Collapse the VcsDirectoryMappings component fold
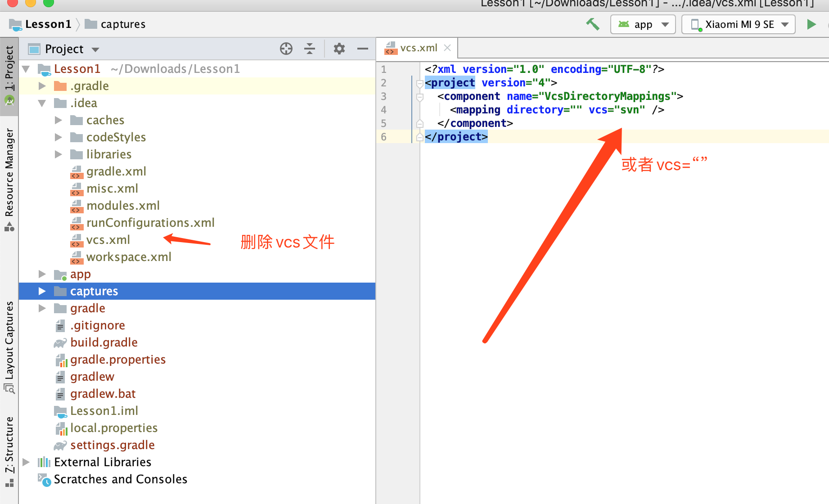This screenshot has height=504, width=829. pyautogui.click(x=420, y=96)
